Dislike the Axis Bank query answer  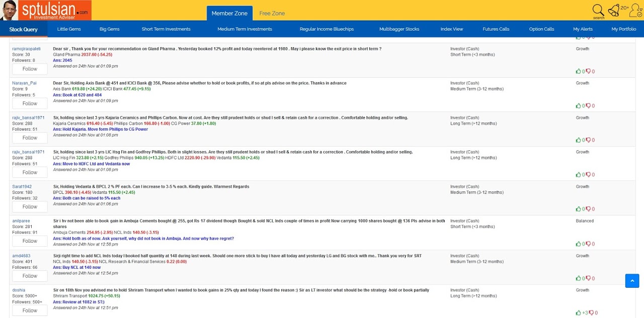pos(588,106)
